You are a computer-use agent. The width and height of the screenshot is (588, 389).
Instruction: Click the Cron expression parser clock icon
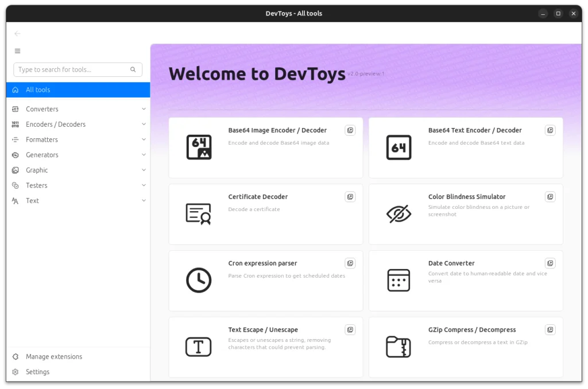[199, 280]
